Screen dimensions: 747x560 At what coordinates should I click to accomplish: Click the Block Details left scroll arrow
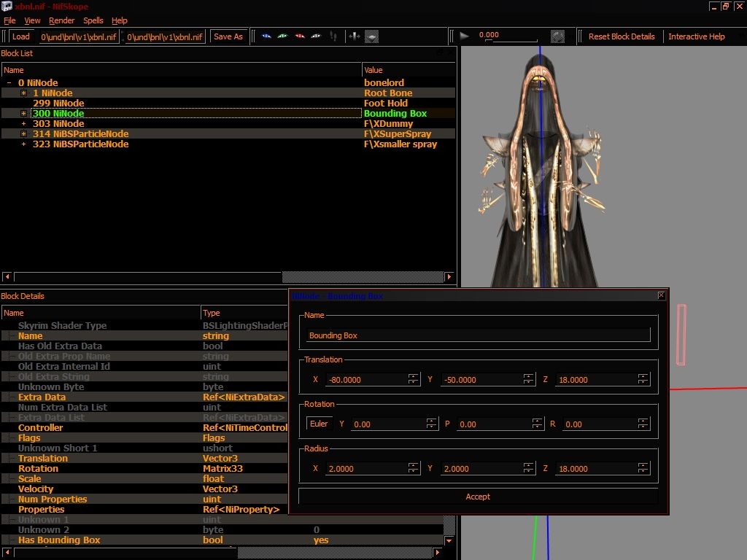(7, 553)
